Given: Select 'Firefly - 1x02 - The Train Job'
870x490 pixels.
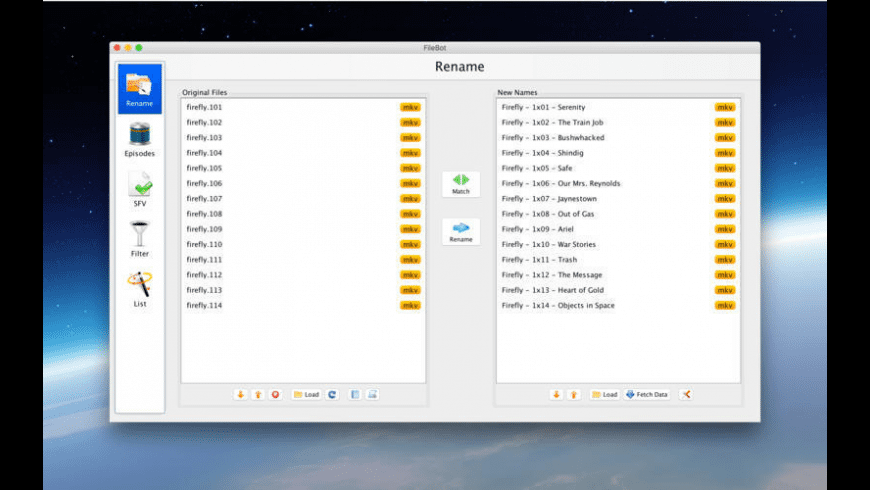Looking at the screenshot, I should tap(618, 123).
